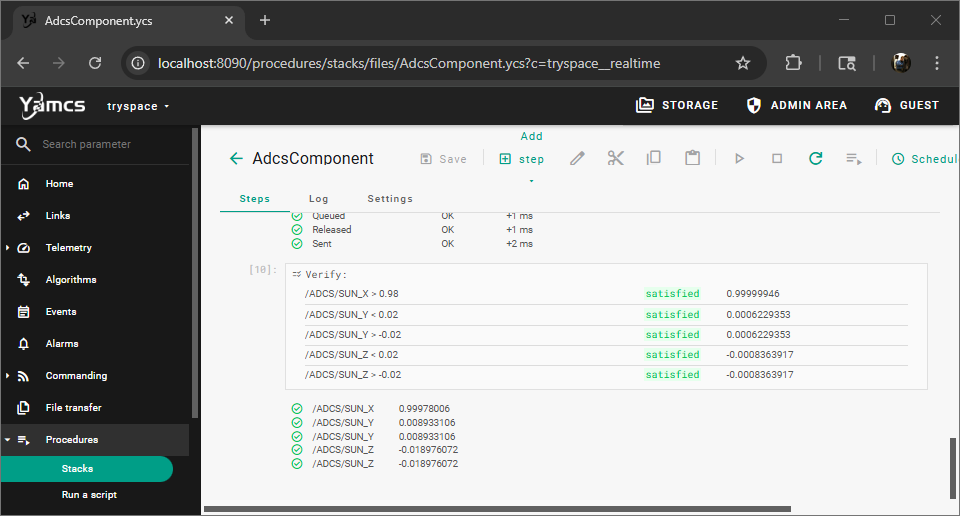Image resolution: width=960 pixels, height=516 pixels.
Task: Switch to the Log tab
Action: [318, 199]
